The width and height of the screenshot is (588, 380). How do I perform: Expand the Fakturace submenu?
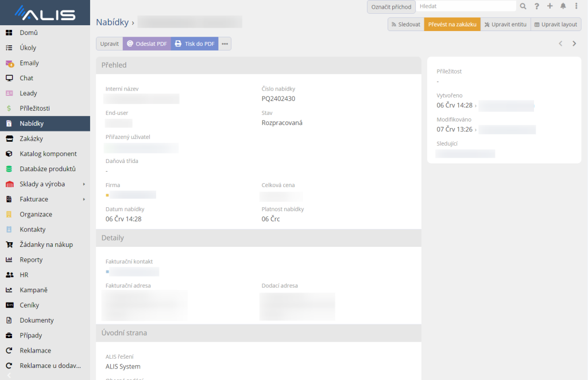(84, 199)
